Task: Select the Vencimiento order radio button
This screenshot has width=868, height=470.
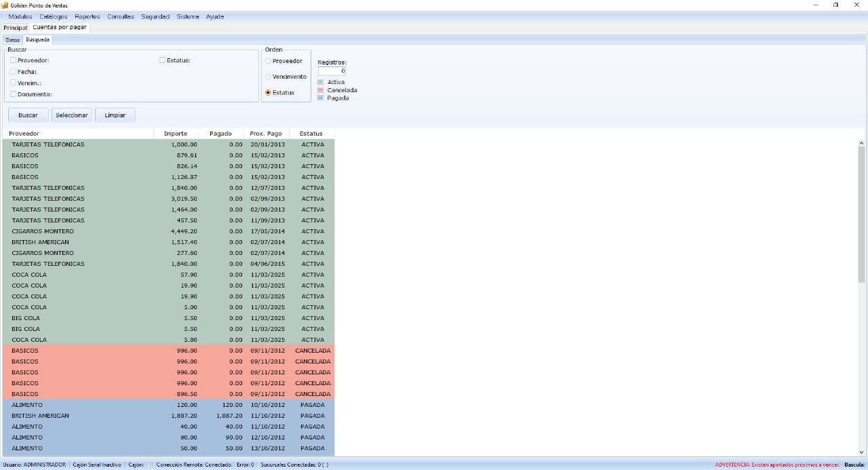Action: click(268, 77)
